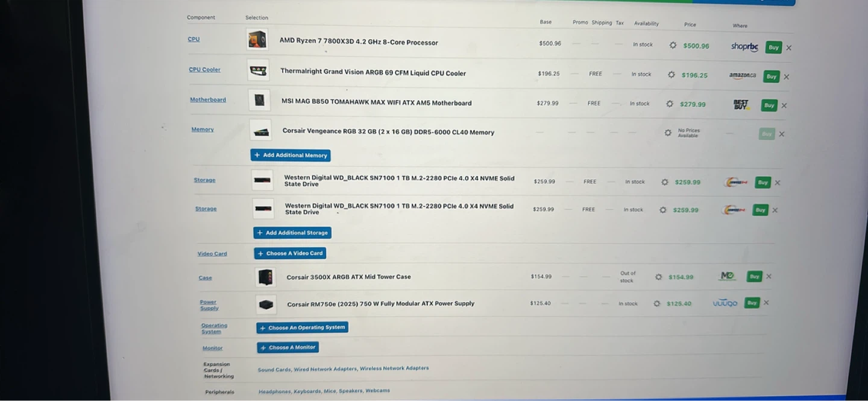Open Corsair Vengeance RGB 32 GB product name
Image resolution: width=868 pixels, height=401 pixels.
click(388, 132)
